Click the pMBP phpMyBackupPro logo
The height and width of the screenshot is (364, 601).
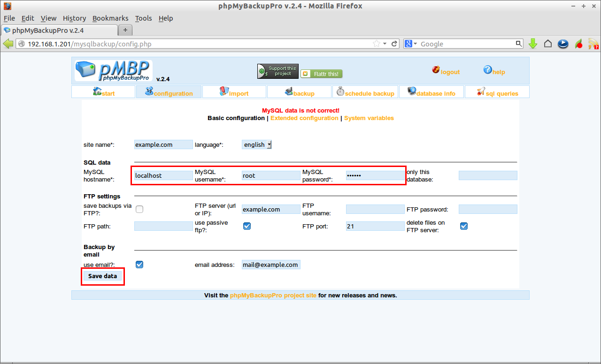click(114, 70)
